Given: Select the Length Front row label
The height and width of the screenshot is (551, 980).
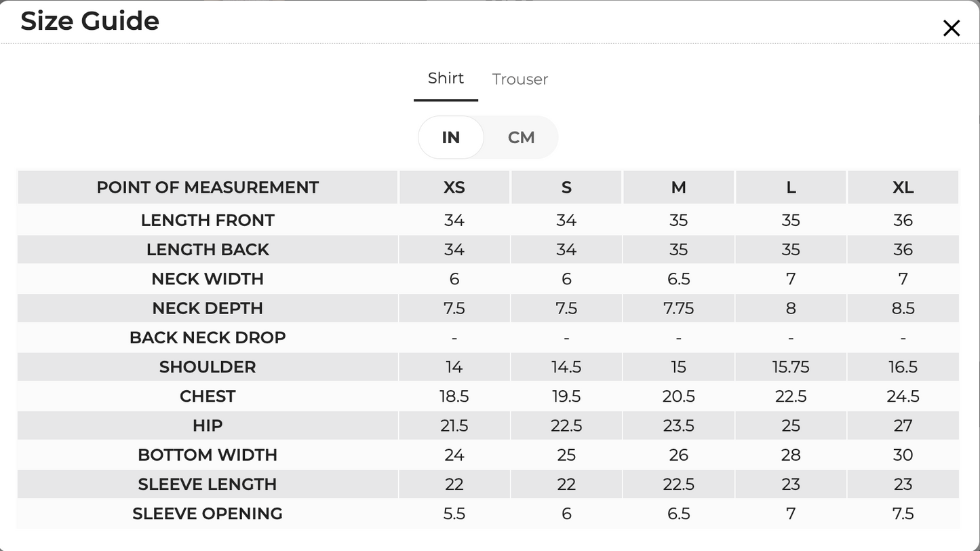Looking at the screenshot, I should tap(208, 221).
